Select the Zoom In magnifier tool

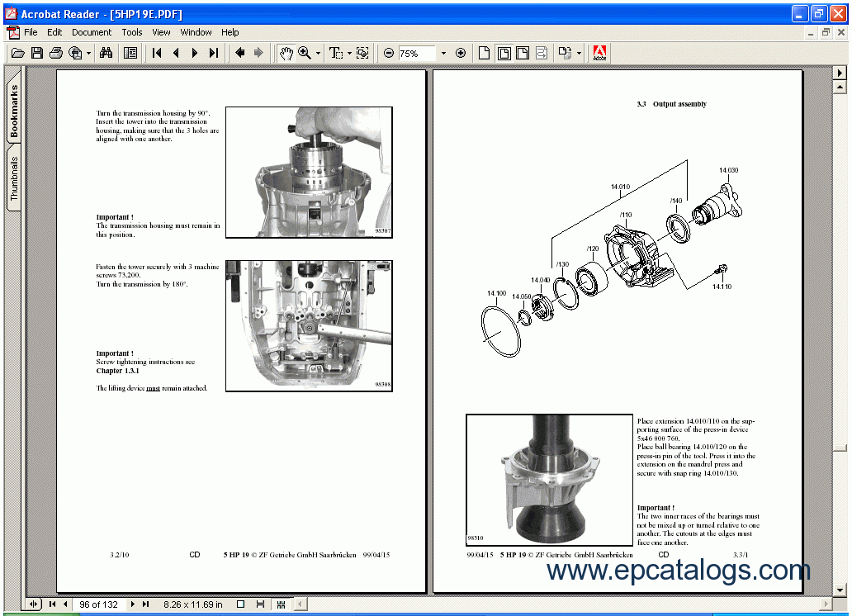point(305,53)
